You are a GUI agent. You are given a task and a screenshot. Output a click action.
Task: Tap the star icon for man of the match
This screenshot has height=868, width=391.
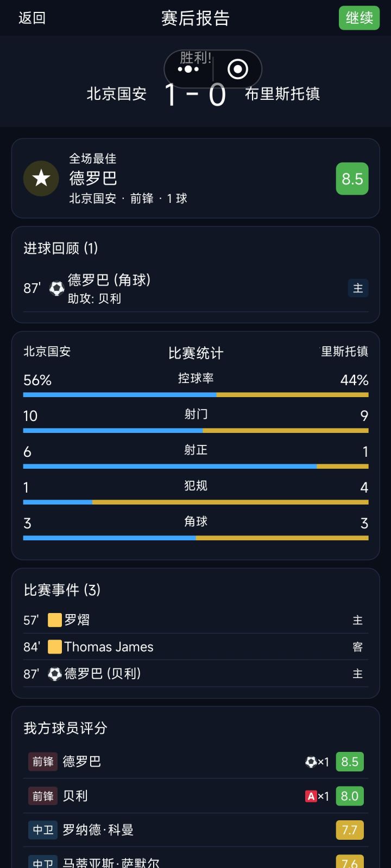click(x=41, y=178)
